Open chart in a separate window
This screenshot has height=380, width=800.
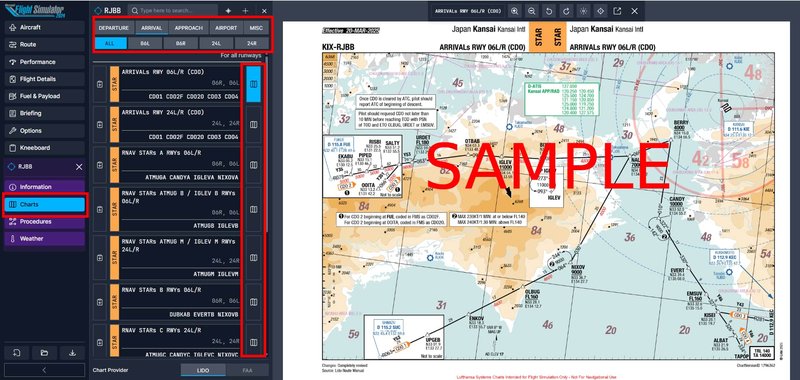click(617, 11)
